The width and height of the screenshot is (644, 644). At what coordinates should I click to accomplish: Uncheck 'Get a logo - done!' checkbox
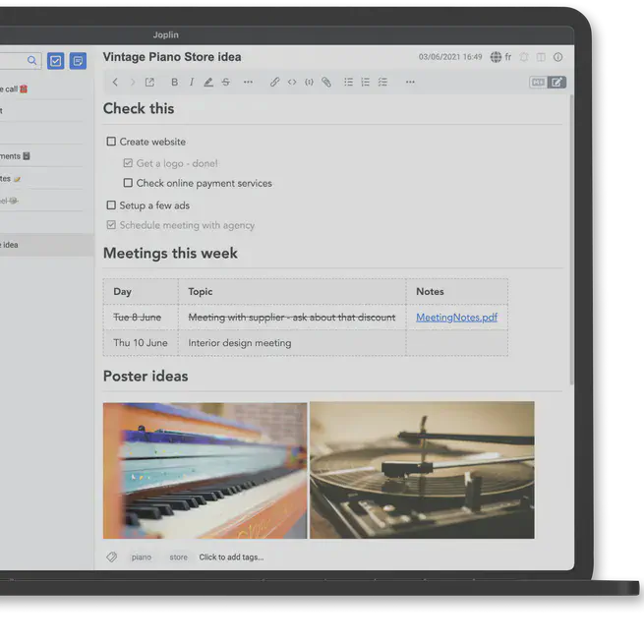pyautogui.click(x=128, y=163)
